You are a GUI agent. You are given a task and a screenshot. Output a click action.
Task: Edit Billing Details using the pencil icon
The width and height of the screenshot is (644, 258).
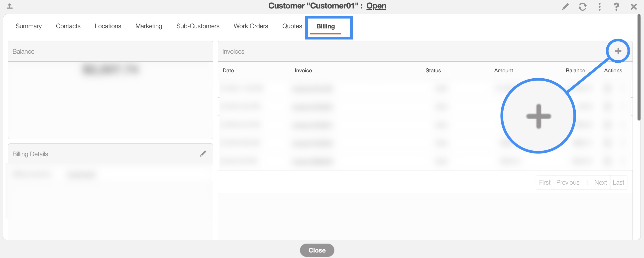click(x=203, y=153)
